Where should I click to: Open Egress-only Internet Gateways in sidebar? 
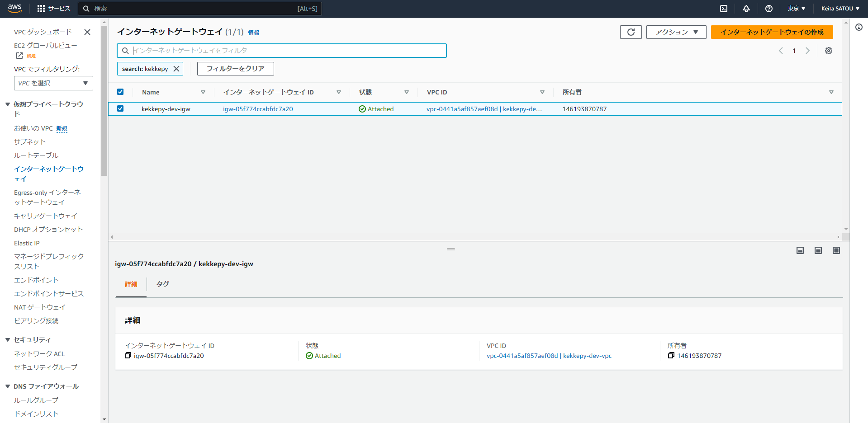coord(47,197)
